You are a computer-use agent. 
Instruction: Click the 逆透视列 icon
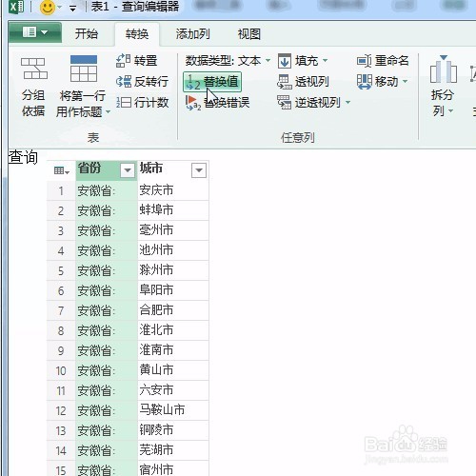(285, 102)
